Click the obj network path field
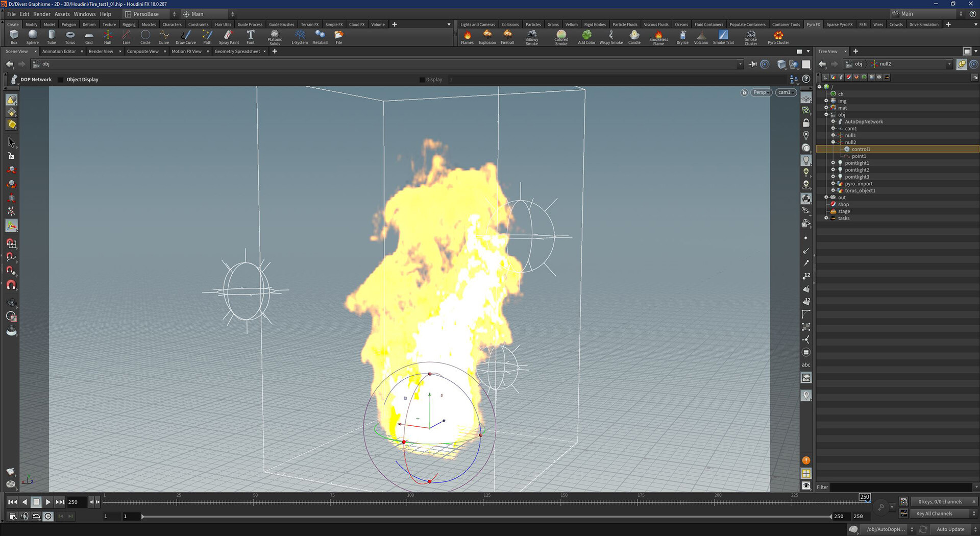The image size is (980, 536). point(385,64)
